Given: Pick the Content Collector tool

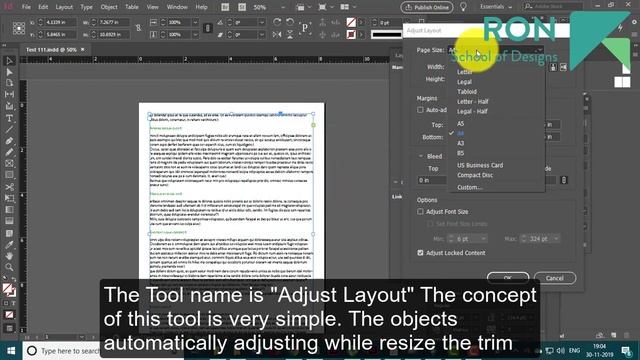Looking at the screenshot, I should tap(9, 106).
